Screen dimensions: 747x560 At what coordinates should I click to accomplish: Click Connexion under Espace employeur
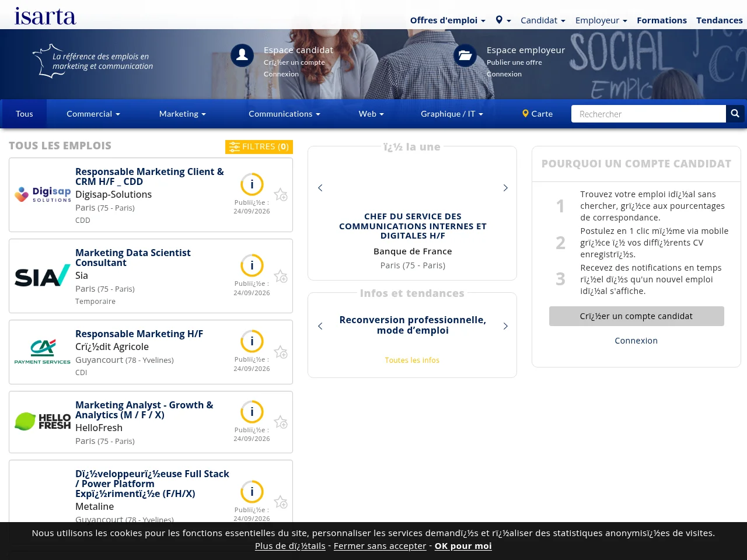tap(504, 74)
